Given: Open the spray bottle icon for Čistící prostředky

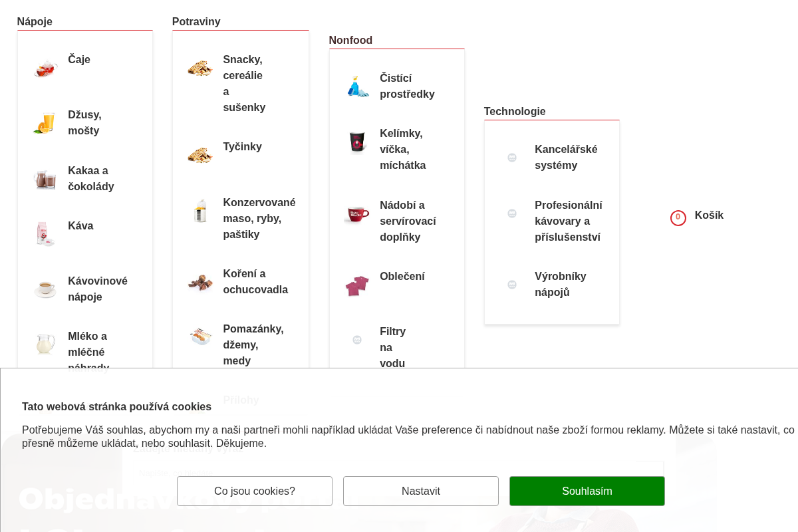Looking at the screenshot, I should pos(358,86).
